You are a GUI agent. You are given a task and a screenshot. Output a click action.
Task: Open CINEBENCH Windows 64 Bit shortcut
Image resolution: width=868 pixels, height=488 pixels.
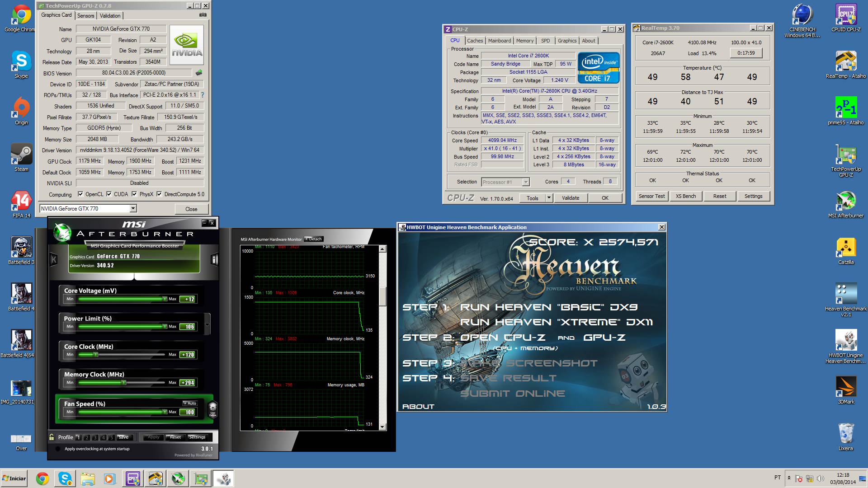pos(802,21)
